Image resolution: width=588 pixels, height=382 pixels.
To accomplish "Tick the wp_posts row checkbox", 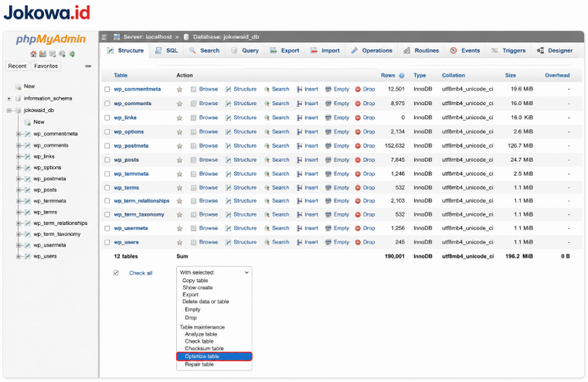I will click(107, 160).
